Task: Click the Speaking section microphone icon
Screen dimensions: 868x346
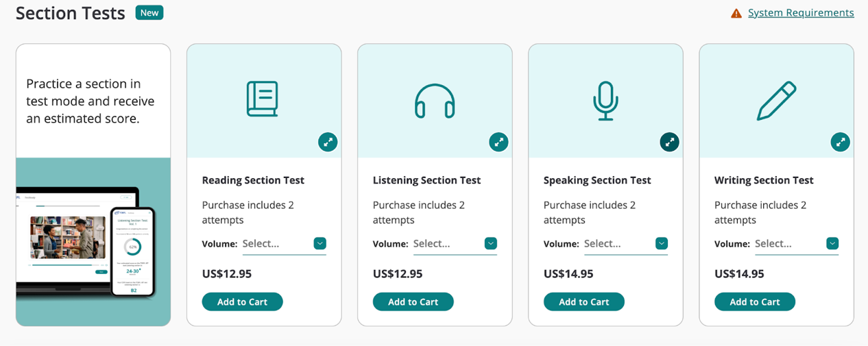Action: (605, 101)
